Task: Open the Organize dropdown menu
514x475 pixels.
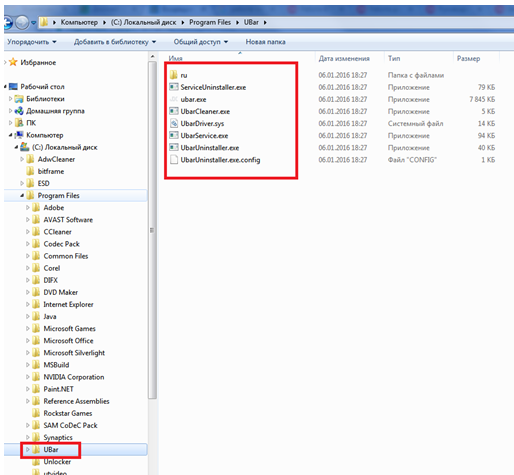Action: point(32,42)
